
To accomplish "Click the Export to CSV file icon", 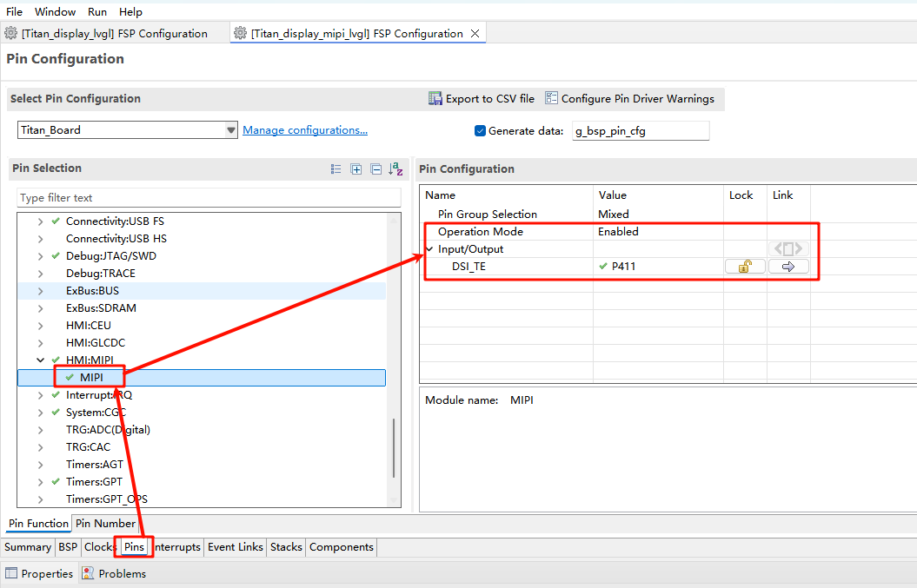I will coord(435,99).
